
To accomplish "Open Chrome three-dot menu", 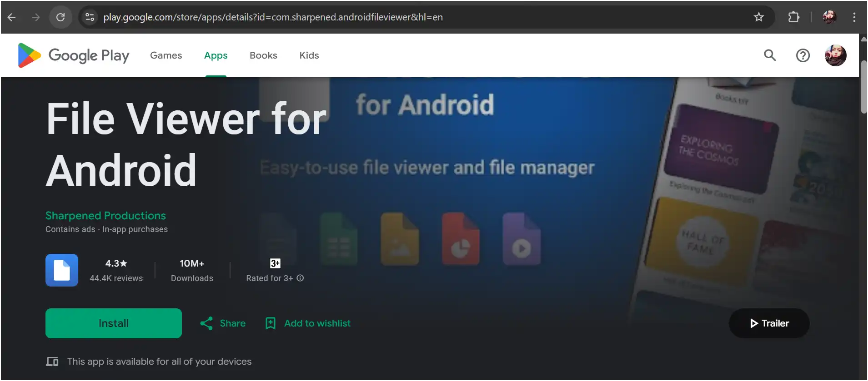I will click(854, 17).
